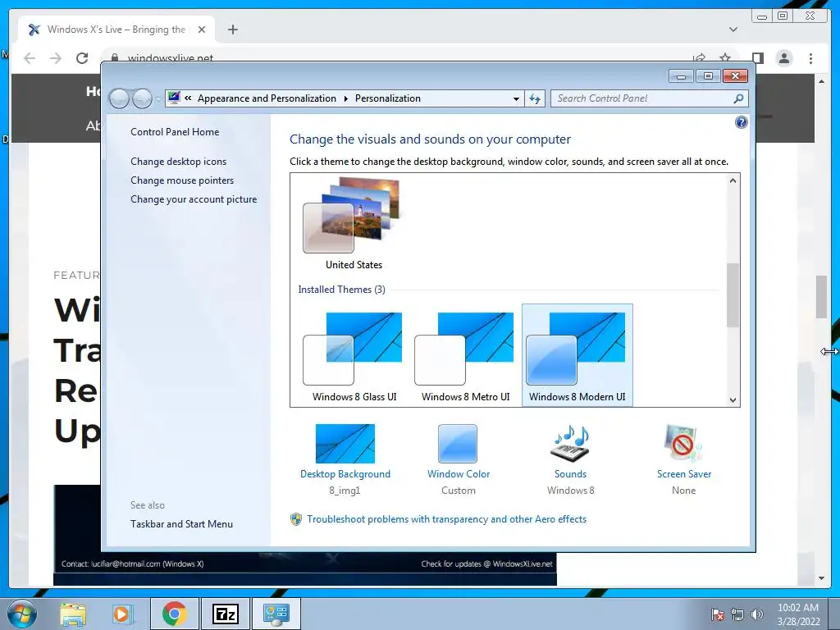840x630 pixels.
Task: Select the Windows 8 Glass UI theme
Action: click(354, 356)
